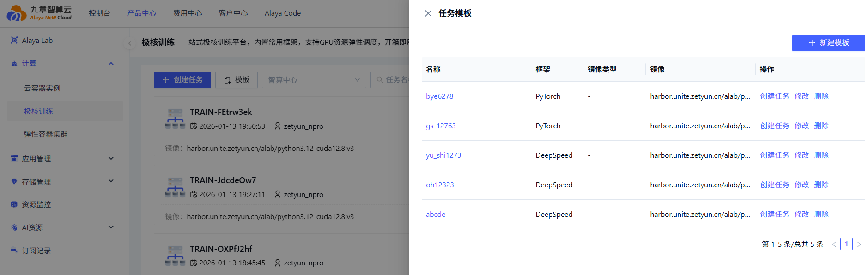Click the TRAIN-FEtrw3ek task cluster icon
Image resolution: width=868 pixels, height=275 pixels.
pos(175,119)
